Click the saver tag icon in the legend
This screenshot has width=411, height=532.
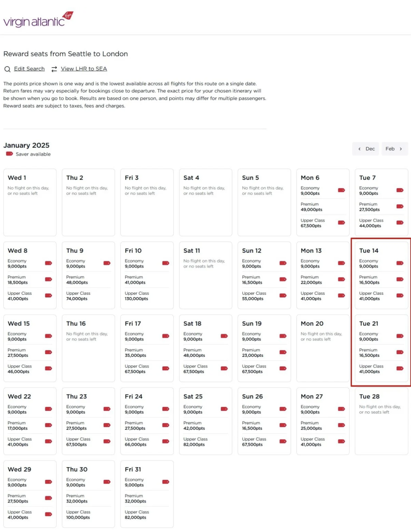tap(9, 154)
